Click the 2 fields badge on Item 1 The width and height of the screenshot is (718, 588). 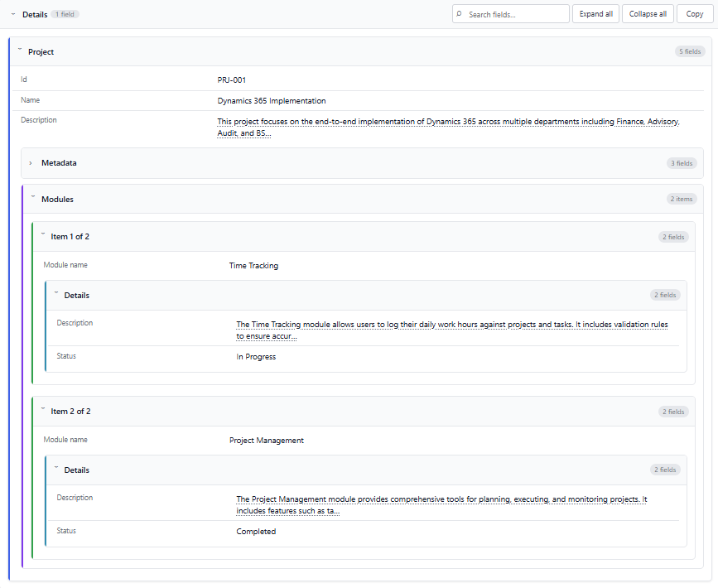(x=673, y=237)
